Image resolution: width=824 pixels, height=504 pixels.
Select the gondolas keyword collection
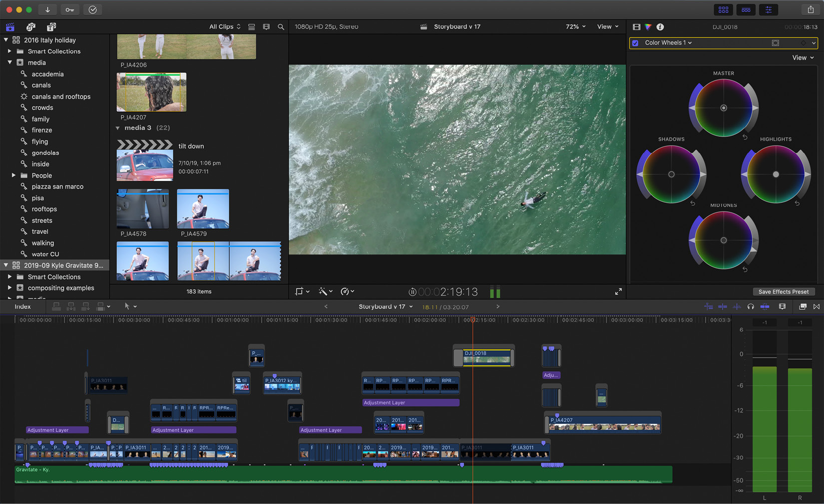45,153
